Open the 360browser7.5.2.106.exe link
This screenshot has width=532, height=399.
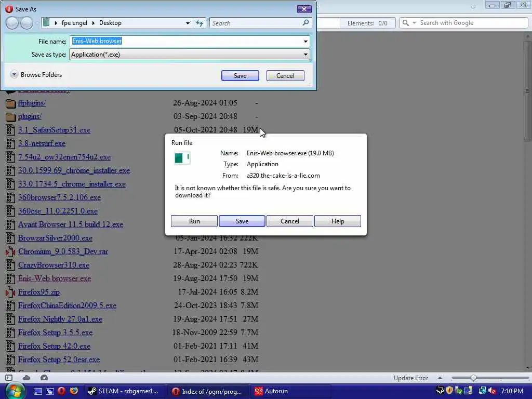tap(59, 197)
